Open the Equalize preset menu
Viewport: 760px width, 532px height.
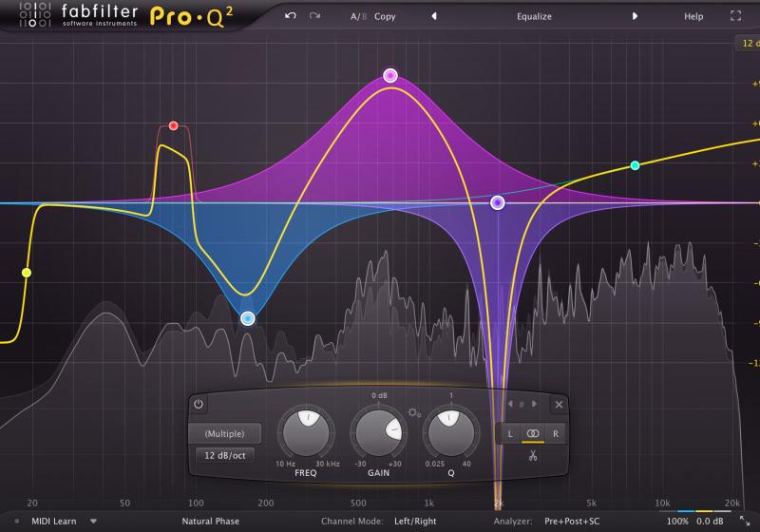pos(534,16)
